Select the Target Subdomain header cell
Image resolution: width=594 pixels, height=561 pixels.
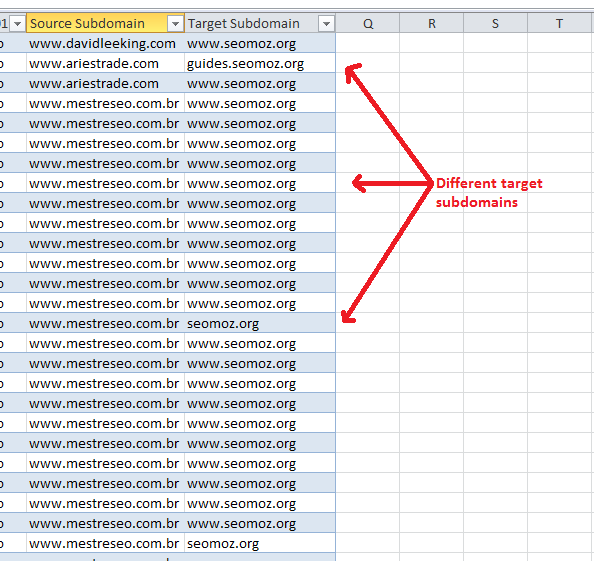260,23
